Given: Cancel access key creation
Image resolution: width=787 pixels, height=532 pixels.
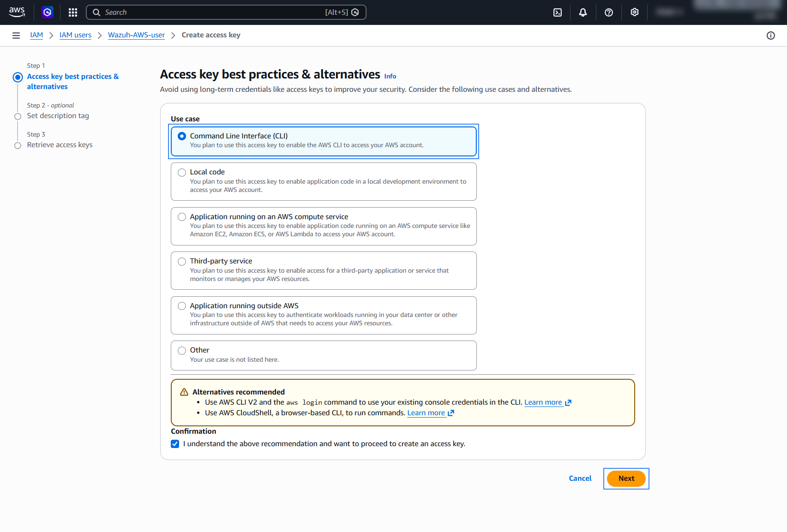Looking at the screenshot, I should click(x=580, y=478).
